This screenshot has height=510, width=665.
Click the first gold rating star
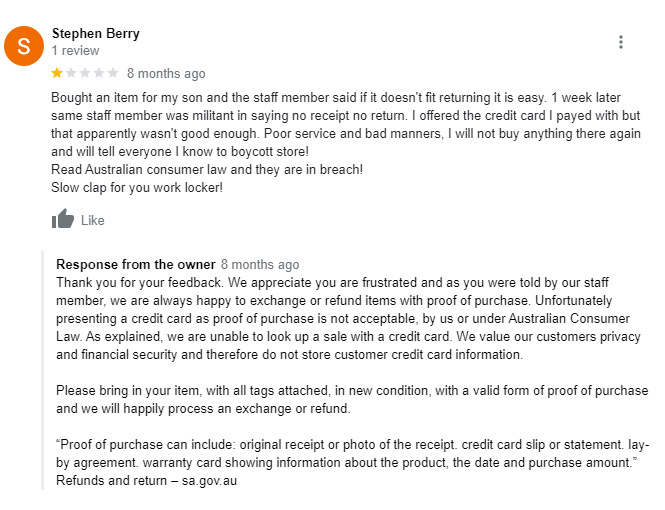[57, 73]
